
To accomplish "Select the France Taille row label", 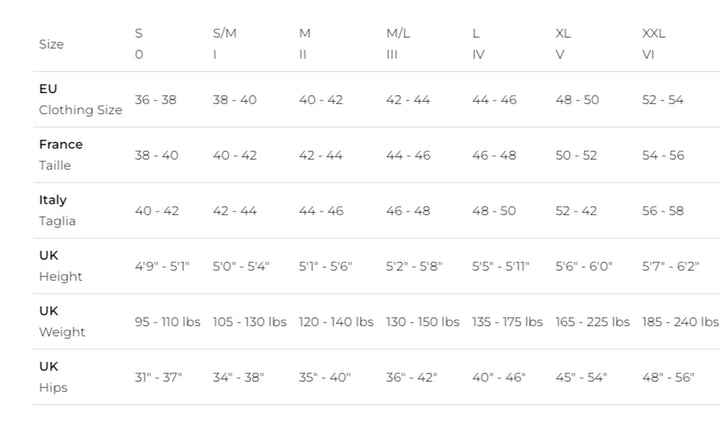I will (61, 155).
